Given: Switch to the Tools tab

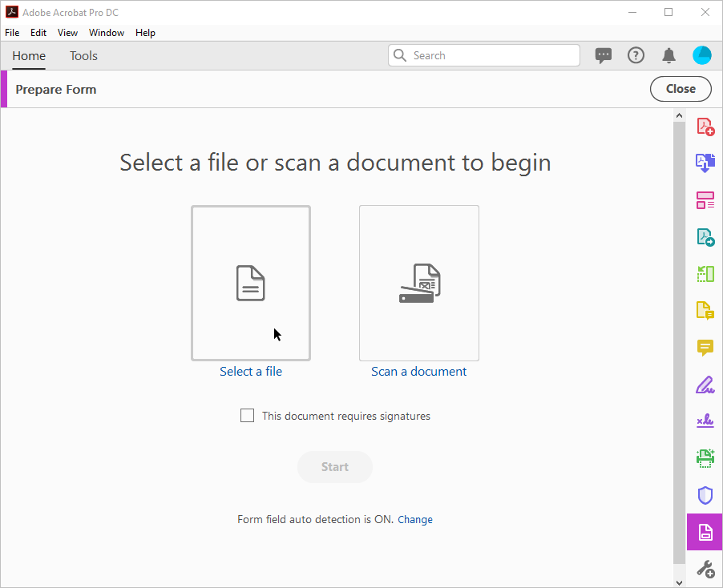Looking at the screenshot, I should [83, 56].
